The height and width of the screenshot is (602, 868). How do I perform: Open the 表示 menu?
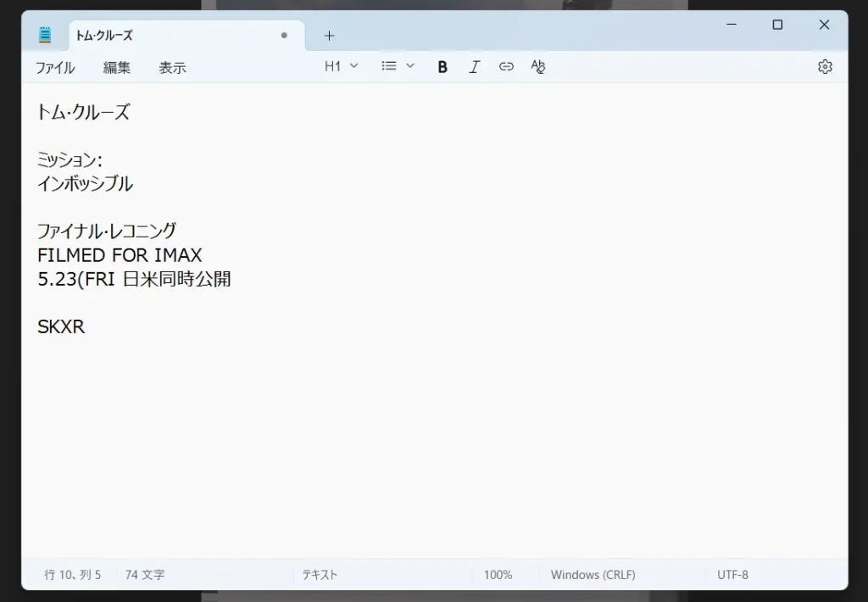click(172, 68)
